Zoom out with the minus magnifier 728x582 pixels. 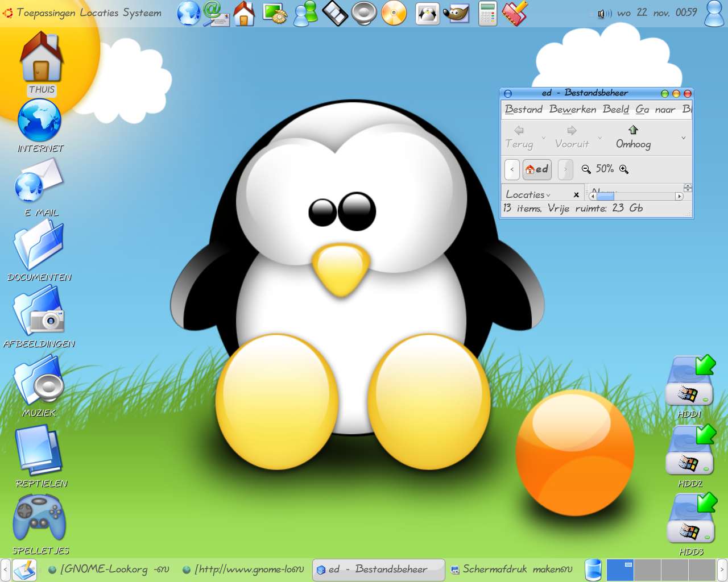586,169
